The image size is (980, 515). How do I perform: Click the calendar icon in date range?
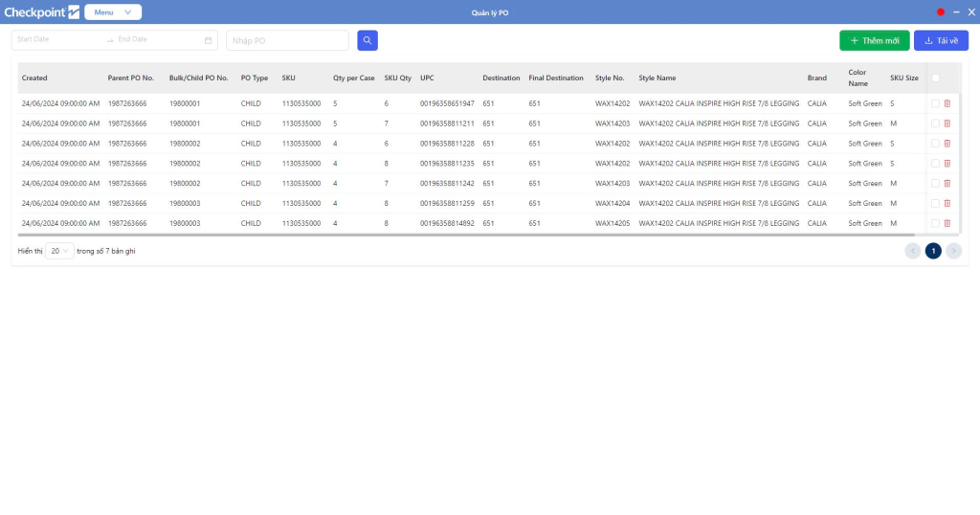(209, 40)
